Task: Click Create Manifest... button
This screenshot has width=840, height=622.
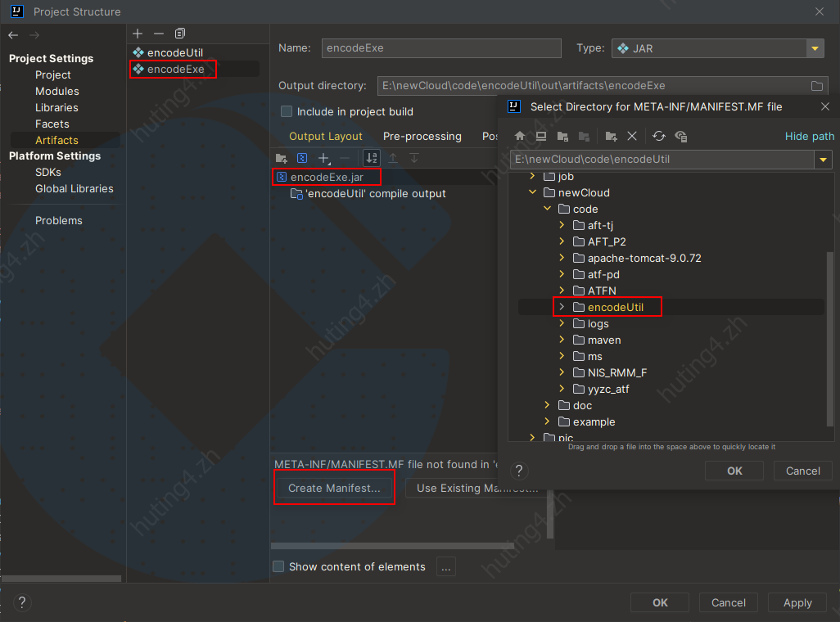Action: 334,488
